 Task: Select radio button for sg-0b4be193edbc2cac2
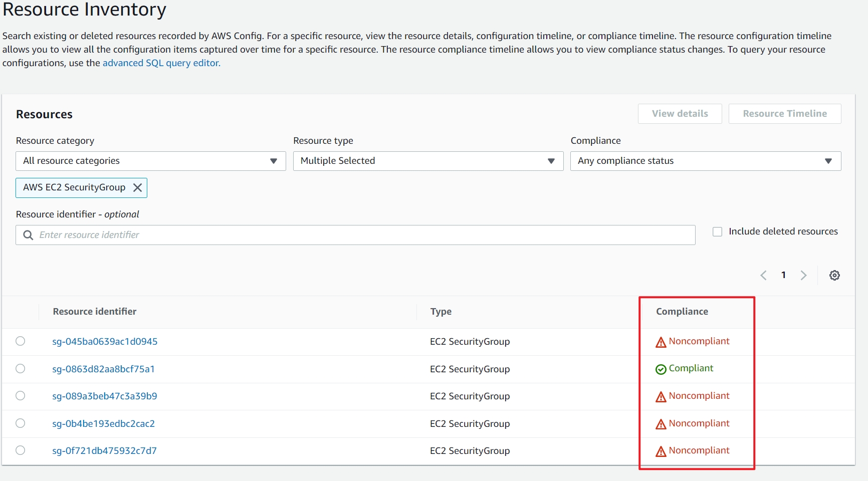pyautogui.click(x=21, y=423)
